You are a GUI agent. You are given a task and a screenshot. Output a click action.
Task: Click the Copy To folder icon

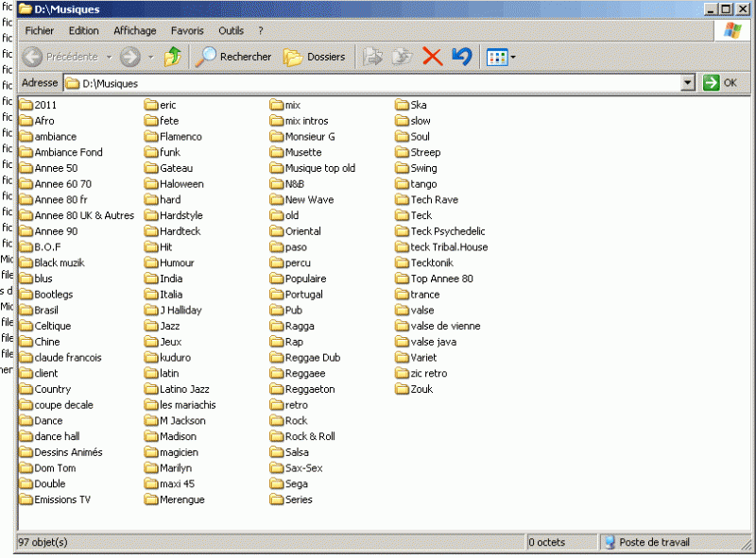402,57
